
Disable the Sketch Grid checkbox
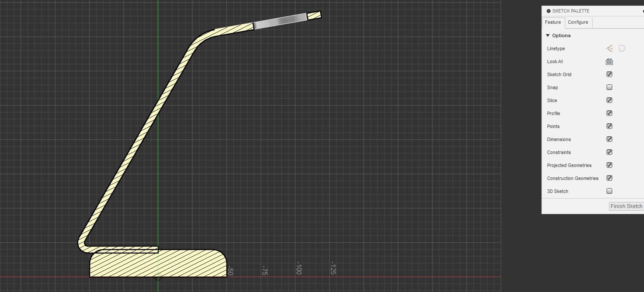609,74
